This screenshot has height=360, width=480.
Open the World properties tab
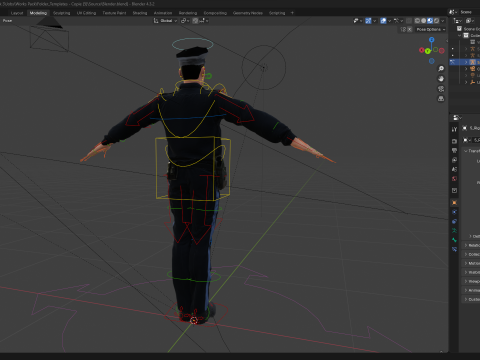(x=454, y=179)
